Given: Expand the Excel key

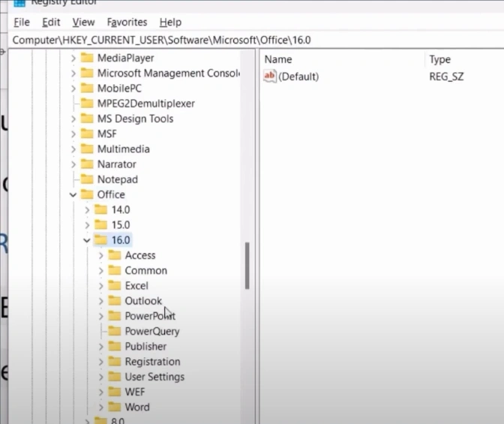Looking at the screenshot, I should coord(101,286).
